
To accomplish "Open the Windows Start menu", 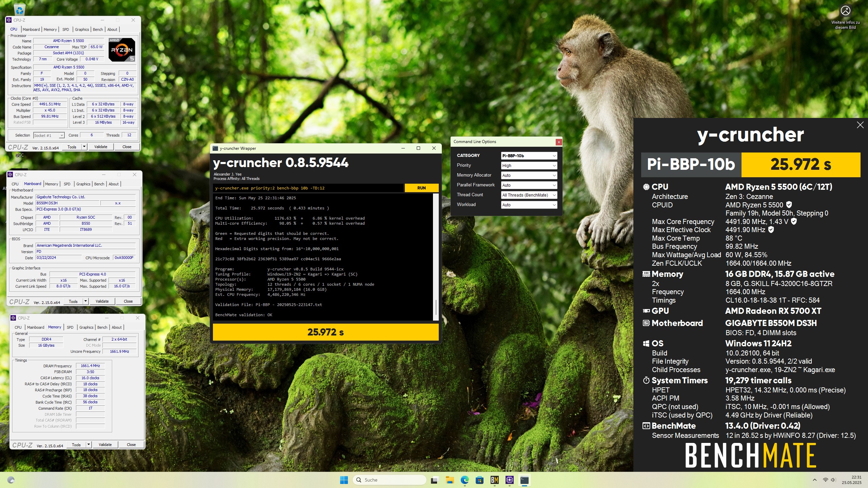I will pyautogui.click(x=344, y=480).
